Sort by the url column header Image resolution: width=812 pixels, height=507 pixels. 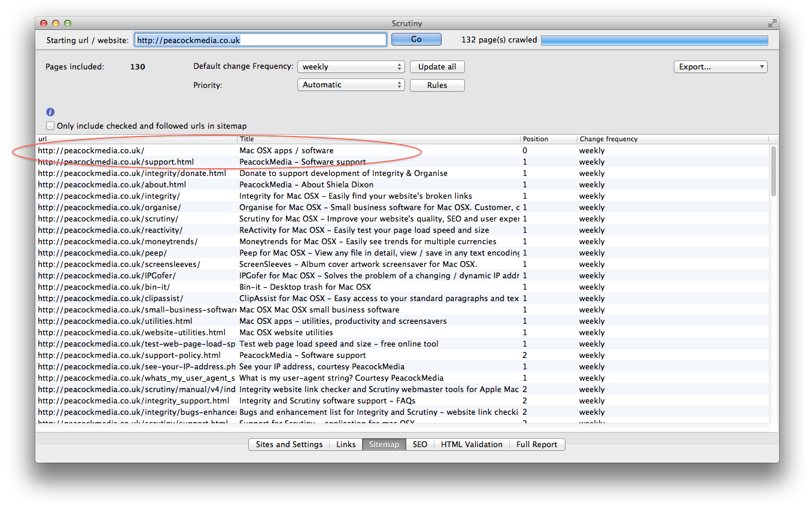tap(136, 139)
